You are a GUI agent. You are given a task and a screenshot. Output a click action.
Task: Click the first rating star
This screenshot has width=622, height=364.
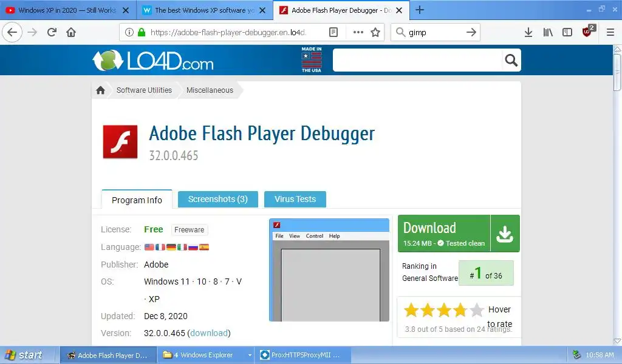click(411, 310)
